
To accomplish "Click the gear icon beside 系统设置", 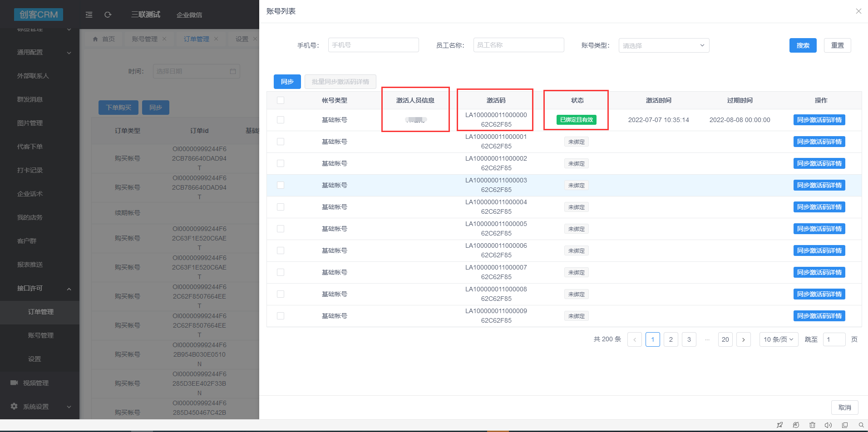I will [x=14, y=406].
